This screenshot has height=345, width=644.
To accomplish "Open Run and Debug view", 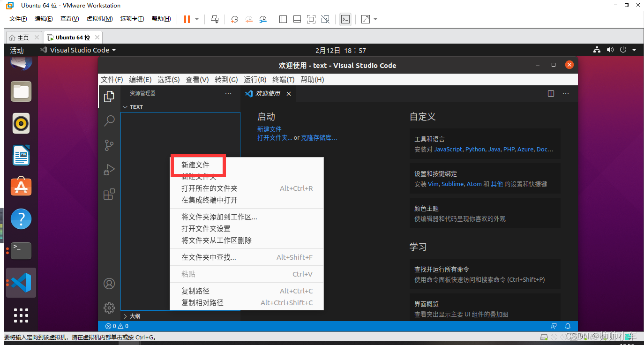I will point(109,169).
